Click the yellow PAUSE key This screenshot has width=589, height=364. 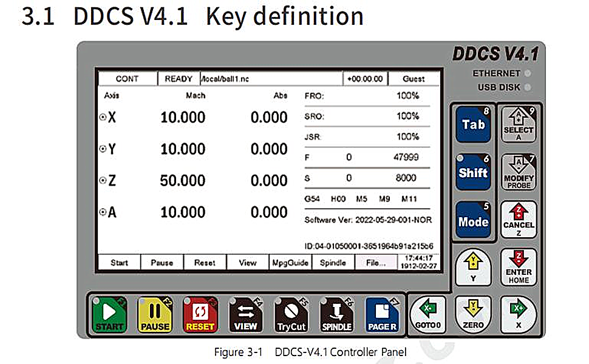[155, 314]
